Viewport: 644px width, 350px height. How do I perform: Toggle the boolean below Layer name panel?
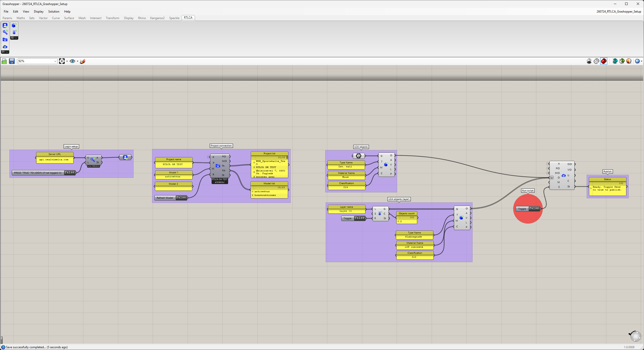pos(359,218)
